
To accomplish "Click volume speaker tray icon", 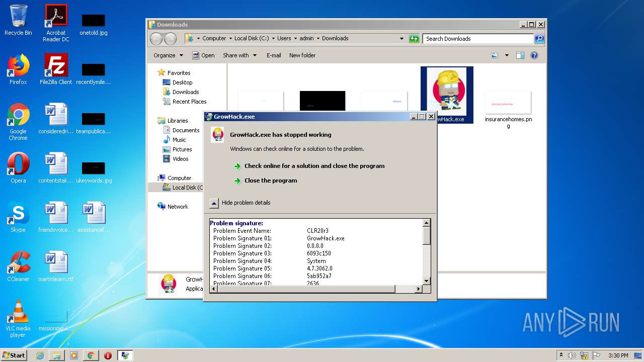I will pos(572,355).
